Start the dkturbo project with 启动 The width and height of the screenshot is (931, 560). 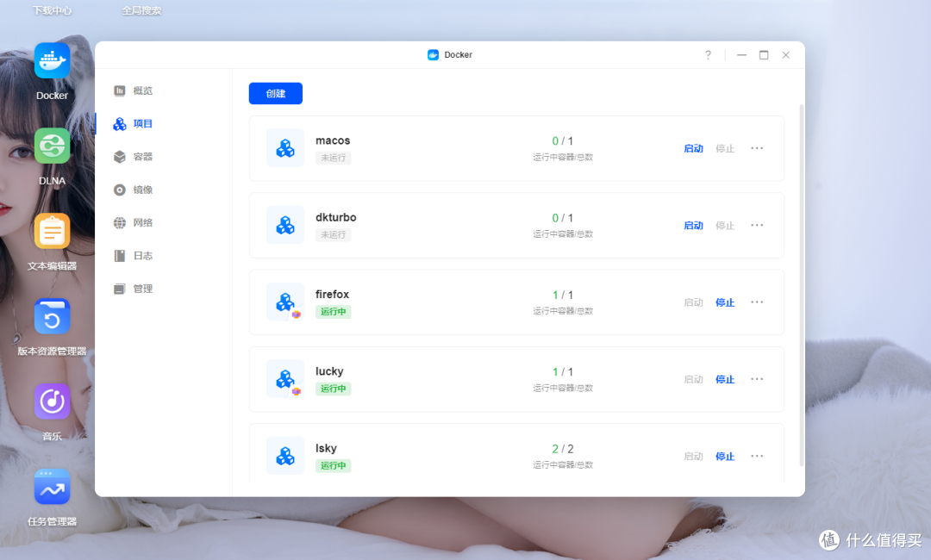(693, 226)
